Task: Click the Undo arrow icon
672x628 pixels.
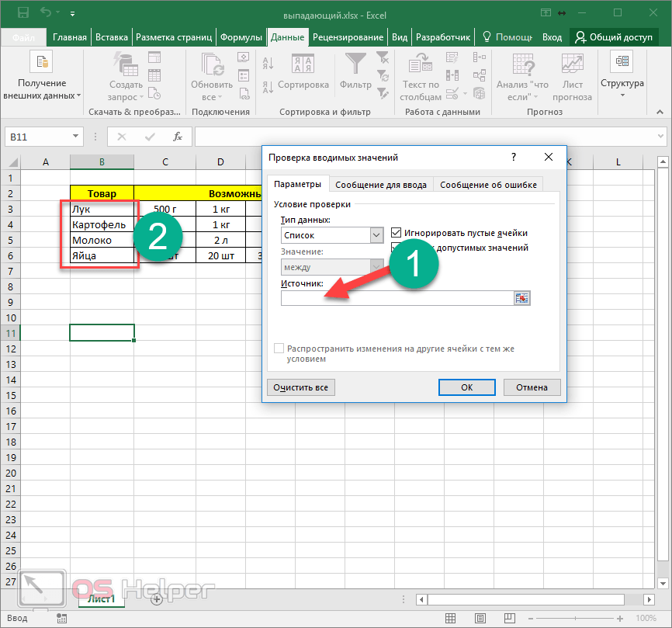Action: (46, 13)
